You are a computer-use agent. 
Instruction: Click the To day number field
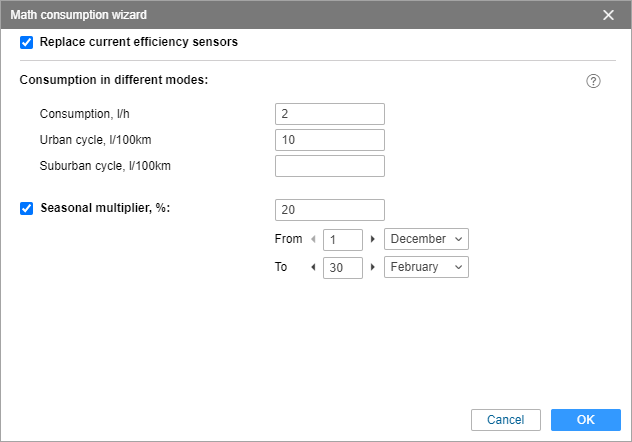pyautogui.click(x=343, y=268)
